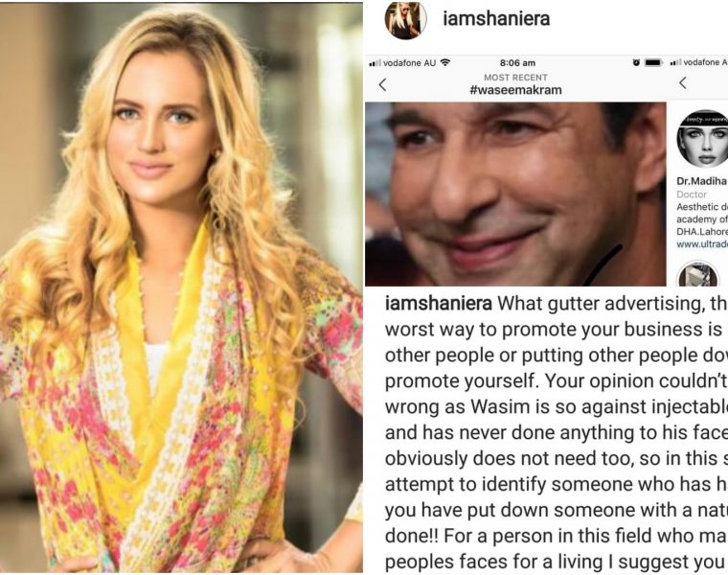Tap the 8:06 am clock
The image size is (728, 575).
pos(517,62)
